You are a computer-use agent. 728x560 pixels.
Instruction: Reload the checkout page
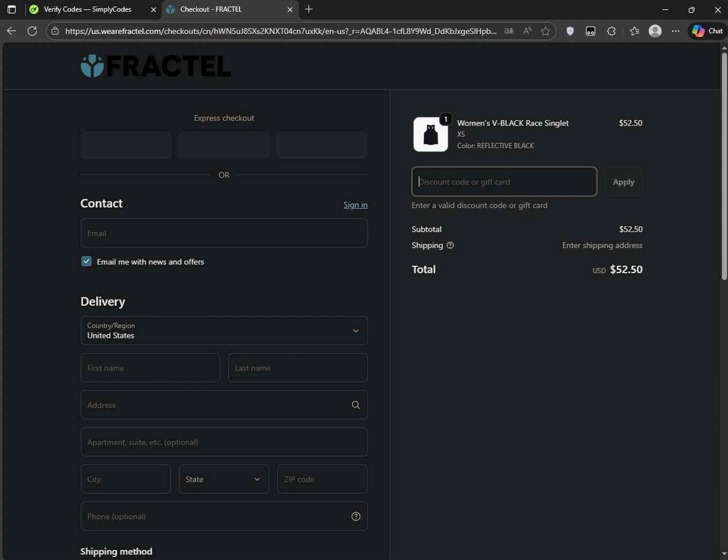tap(32, 31)
